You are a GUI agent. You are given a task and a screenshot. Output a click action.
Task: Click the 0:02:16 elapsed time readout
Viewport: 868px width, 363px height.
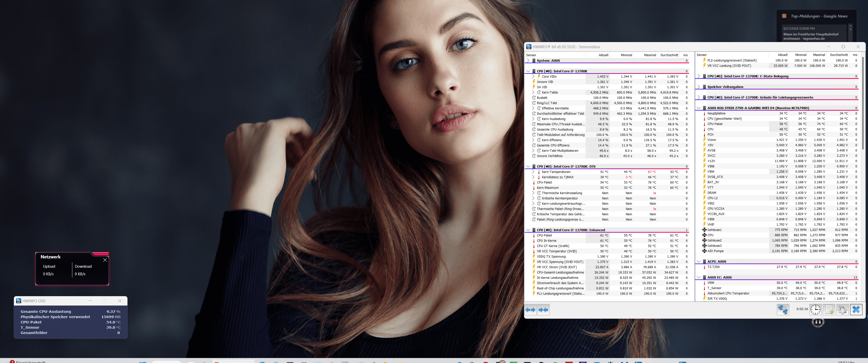(x=802, y=309)
